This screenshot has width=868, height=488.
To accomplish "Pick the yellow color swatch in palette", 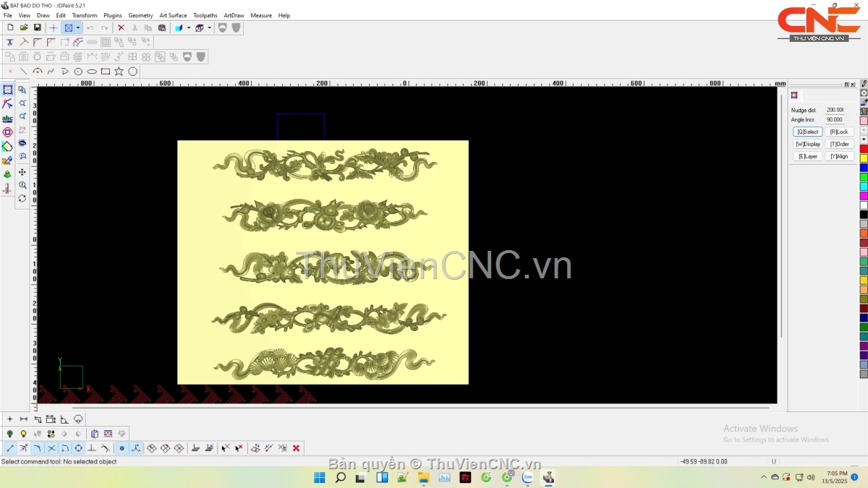I will [864, 158].
